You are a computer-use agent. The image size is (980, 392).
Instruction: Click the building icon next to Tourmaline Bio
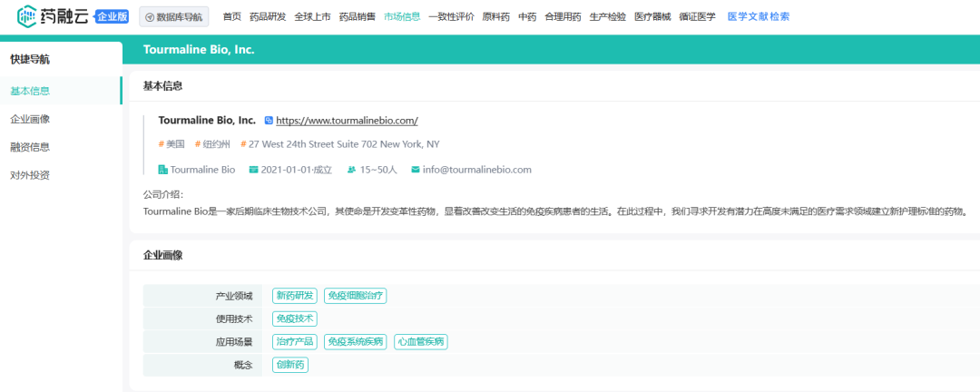pos(163,170)
